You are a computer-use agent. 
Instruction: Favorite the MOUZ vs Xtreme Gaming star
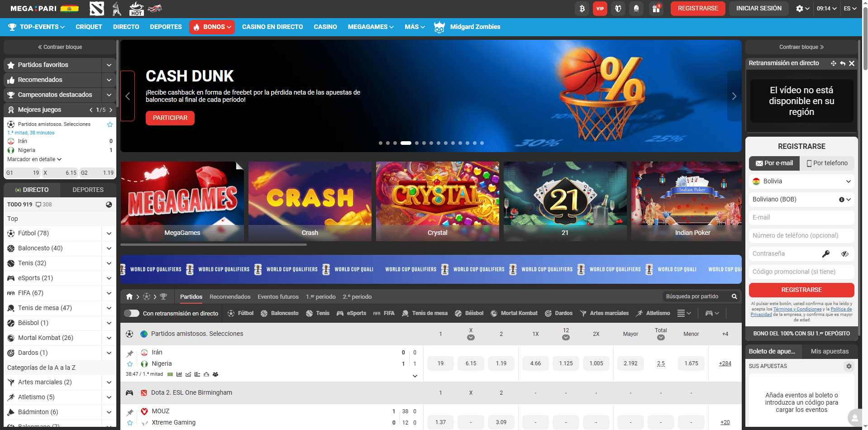[x=130, y=423]
